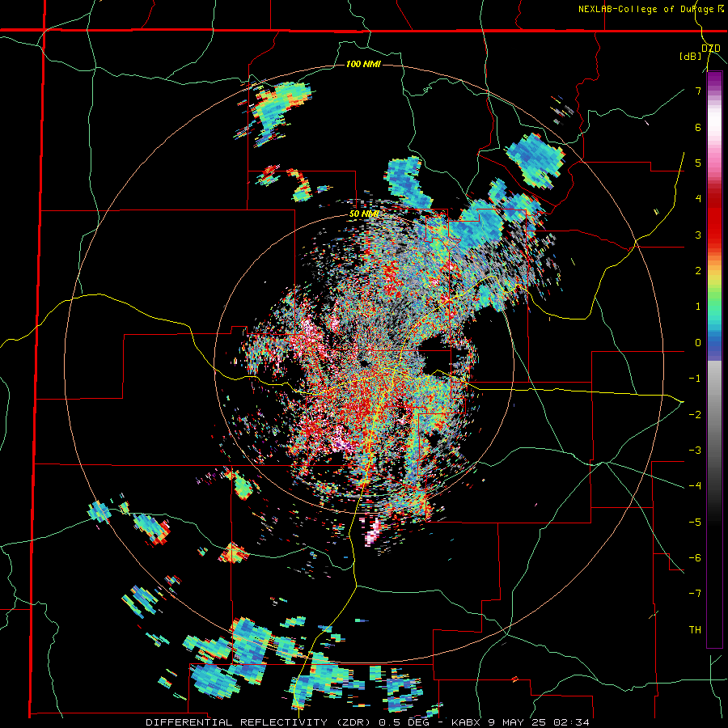Click legend value 4
The image size is (728, 728).
[698, 199]
